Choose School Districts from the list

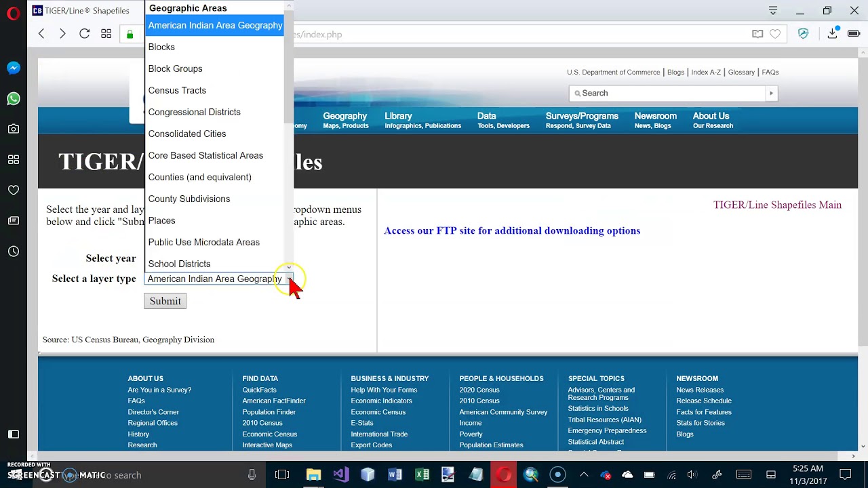pyautogui.click(x=214, y=264)
